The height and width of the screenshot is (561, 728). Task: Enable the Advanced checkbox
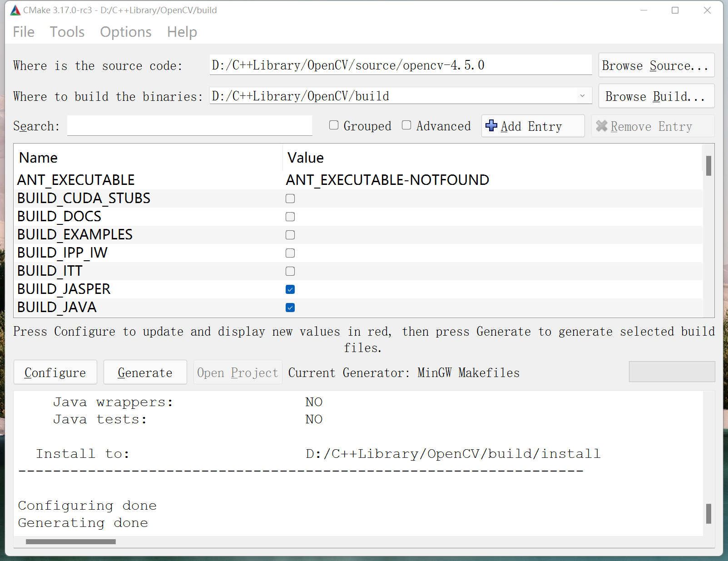pyautogui.click(x=406, y=125)
